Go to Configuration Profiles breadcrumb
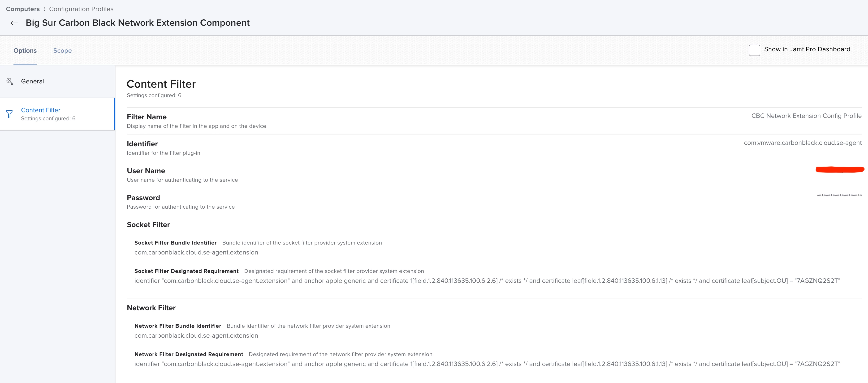The height and width of the screenshot is (383, 868). (x=81, y=9)
